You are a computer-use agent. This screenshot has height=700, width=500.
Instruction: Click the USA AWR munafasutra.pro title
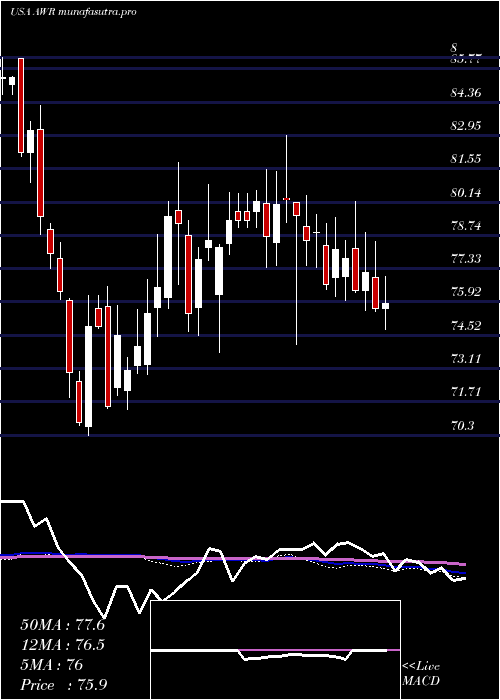coord(73,12)
